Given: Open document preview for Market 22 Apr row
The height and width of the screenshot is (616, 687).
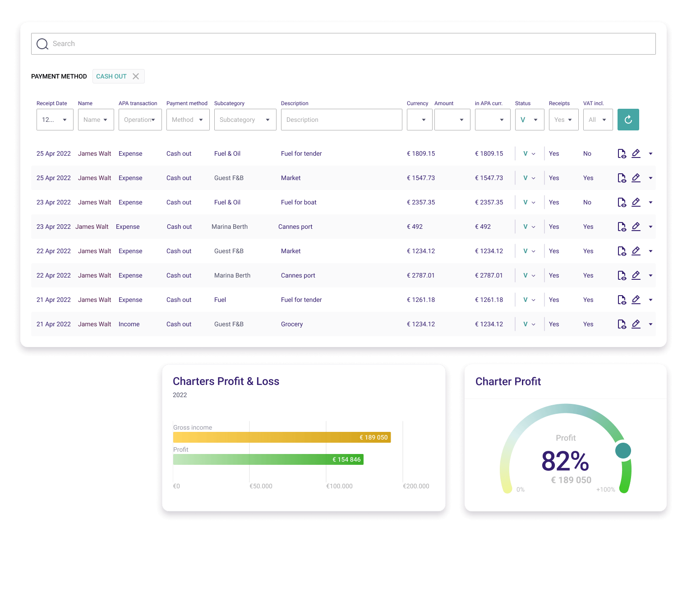Looking at the screenshot, I should coord(622,251).
